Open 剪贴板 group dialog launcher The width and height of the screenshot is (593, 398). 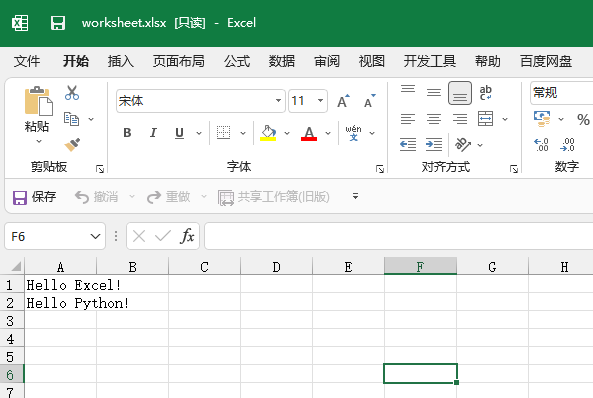[x=100, y=169]
